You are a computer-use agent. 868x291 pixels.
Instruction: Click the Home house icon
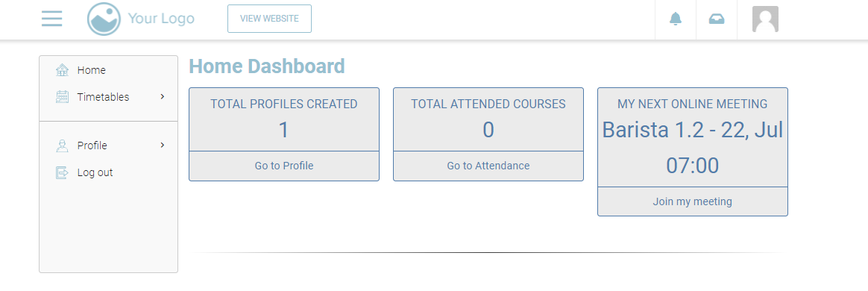[x=62, y=70]
